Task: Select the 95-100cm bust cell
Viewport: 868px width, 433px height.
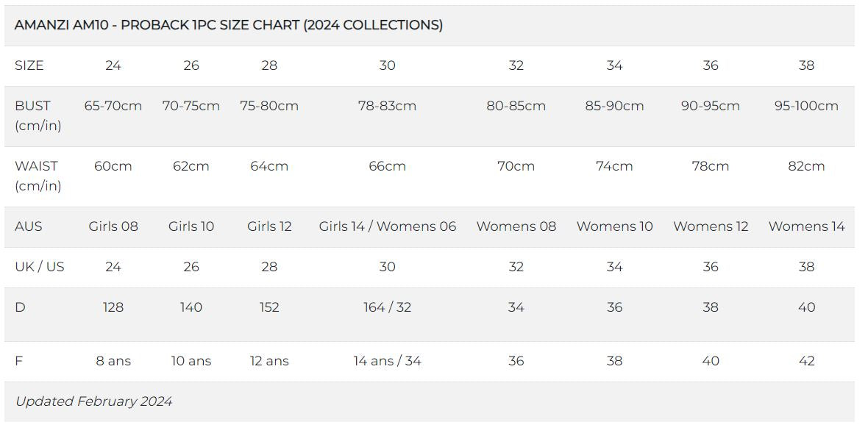Action: (806, 106)
